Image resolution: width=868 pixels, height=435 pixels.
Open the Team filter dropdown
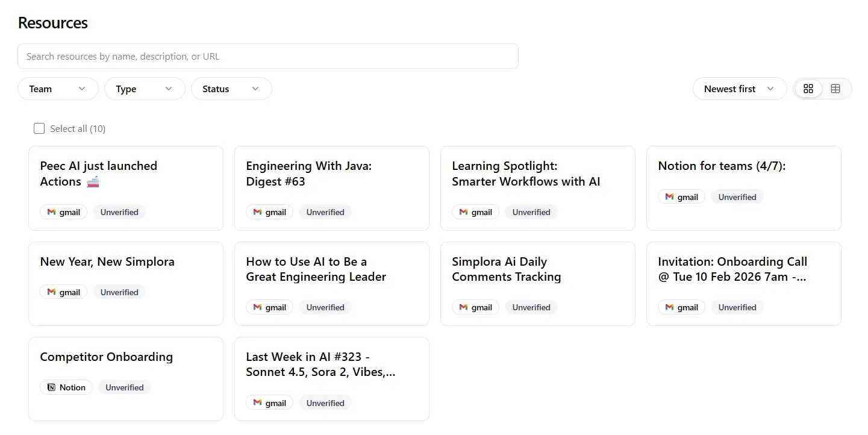58,89
